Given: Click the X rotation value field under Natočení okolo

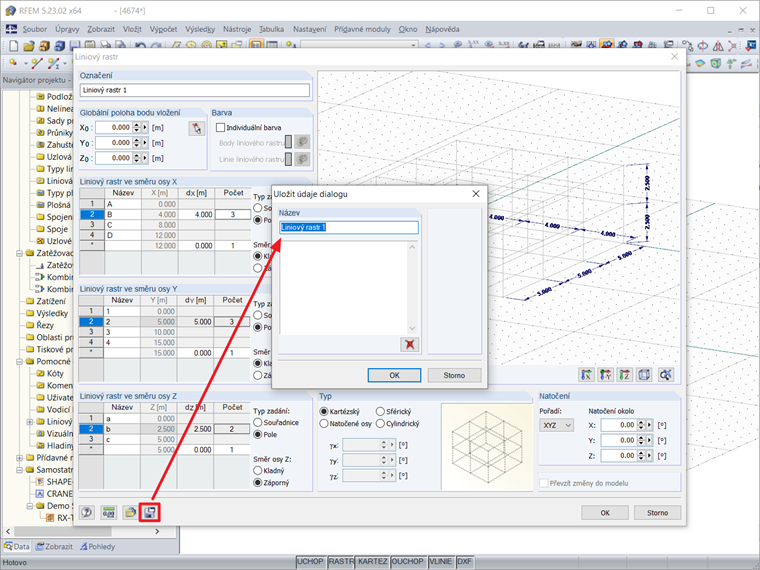Looking at the screenshot, I should click(618, 425).
